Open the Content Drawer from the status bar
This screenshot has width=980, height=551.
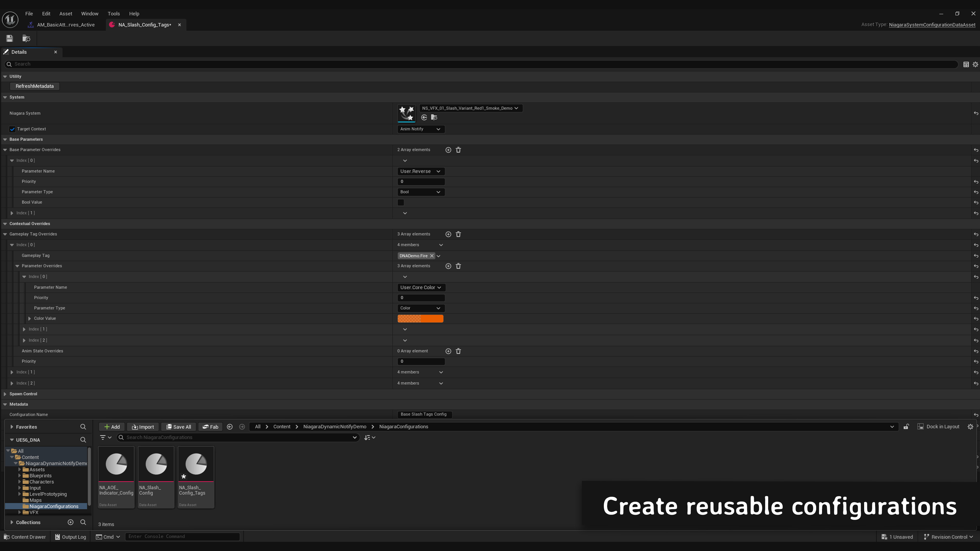click(25, 536)
